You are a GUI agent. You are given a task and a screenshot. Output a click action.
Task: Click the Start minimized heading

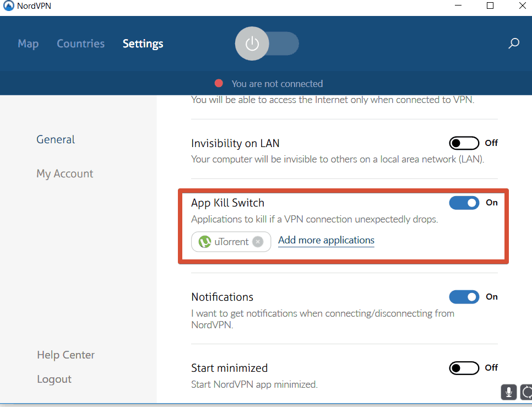[229, 368]
